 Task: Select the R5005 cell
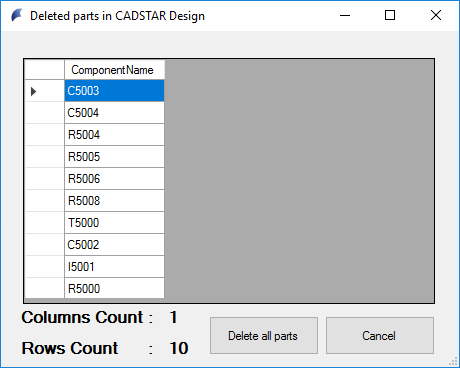(114, 157)
